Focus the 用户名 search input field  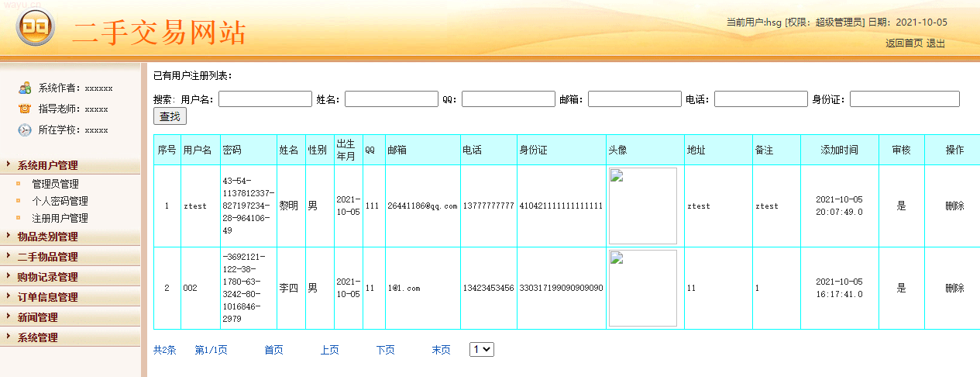265,99
